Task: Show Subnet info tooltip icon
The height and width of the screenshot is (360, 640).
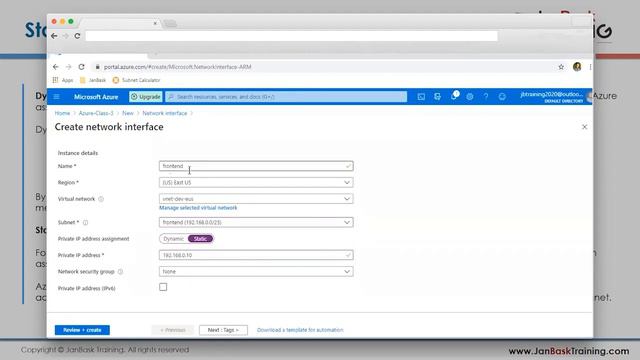Action: coord(85,223)
